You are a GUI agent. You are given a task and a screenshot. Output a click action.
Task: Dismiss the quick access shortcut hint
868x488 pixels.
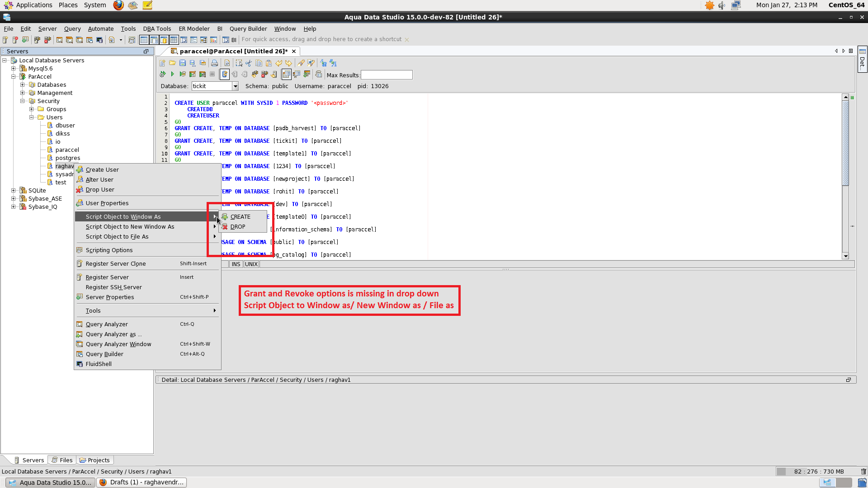click(407, 40)
